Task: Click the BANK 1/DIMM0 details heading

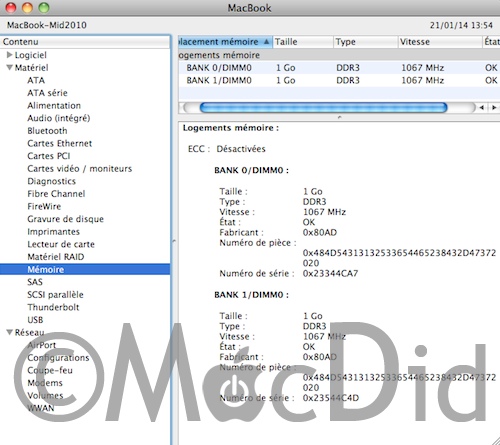Action: (251, 295)
